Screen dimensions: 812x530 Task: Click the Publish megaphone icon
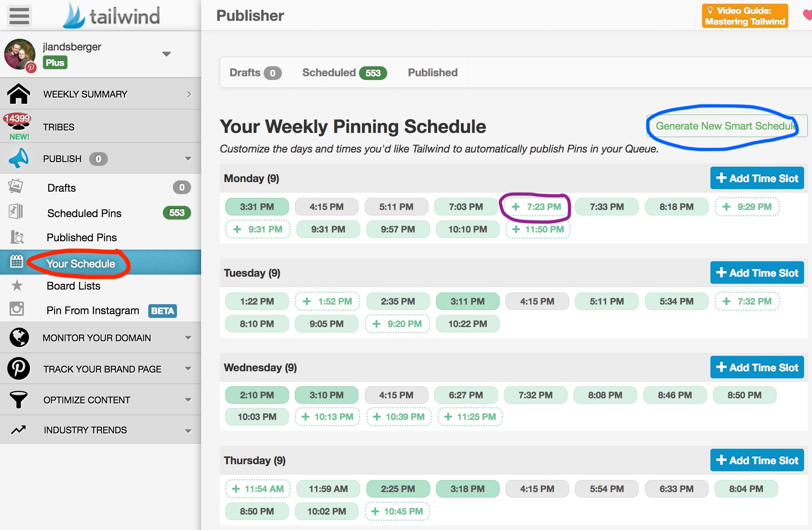click(19, 159)
